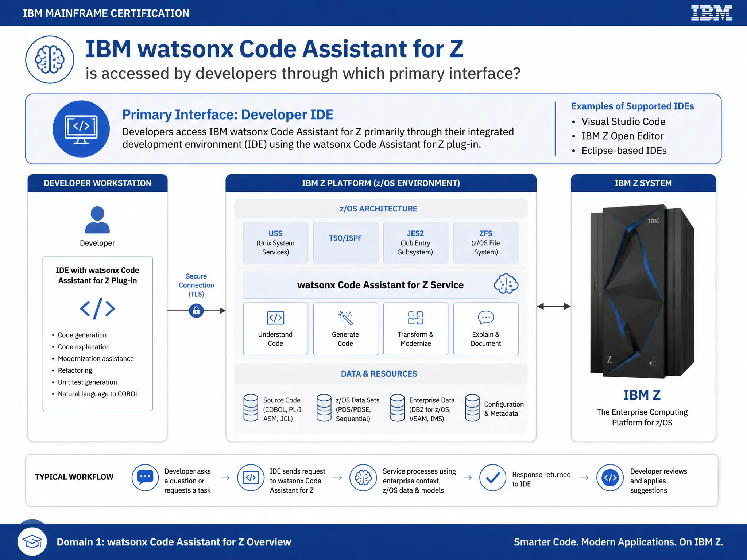Click the large code brackets icon in IDE plug-in box
Viewport: 747px width, 560px height.
(97, 309)
